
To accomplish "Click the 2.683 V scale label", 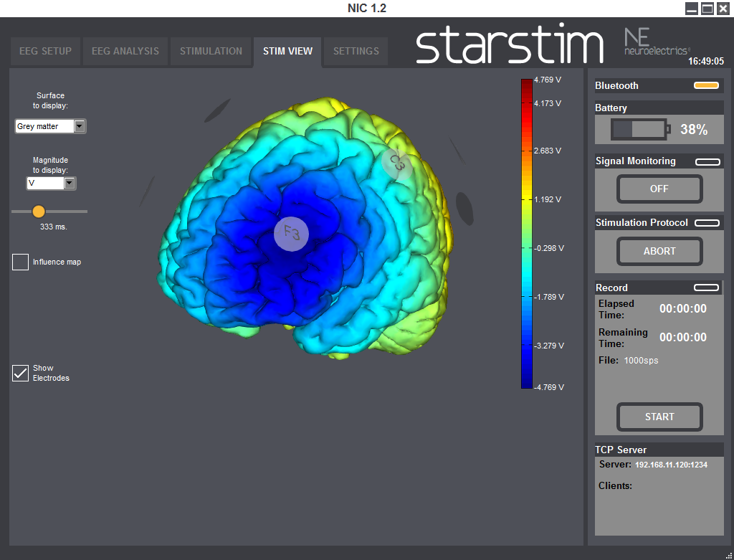I will click(547, 151).
